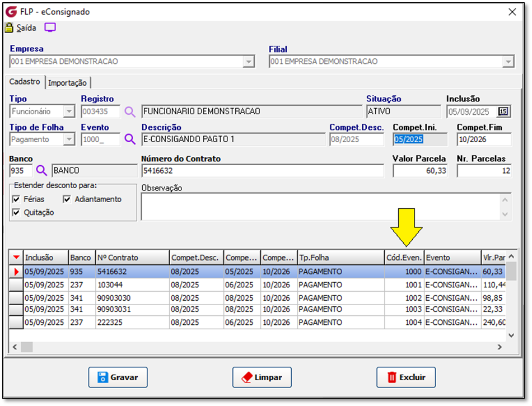Click the red triangle grid header selector

coord(16,258)
